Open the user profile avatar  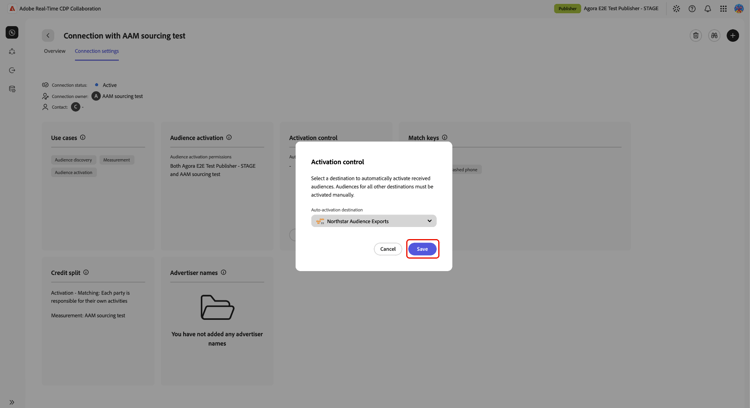(739, 9)
